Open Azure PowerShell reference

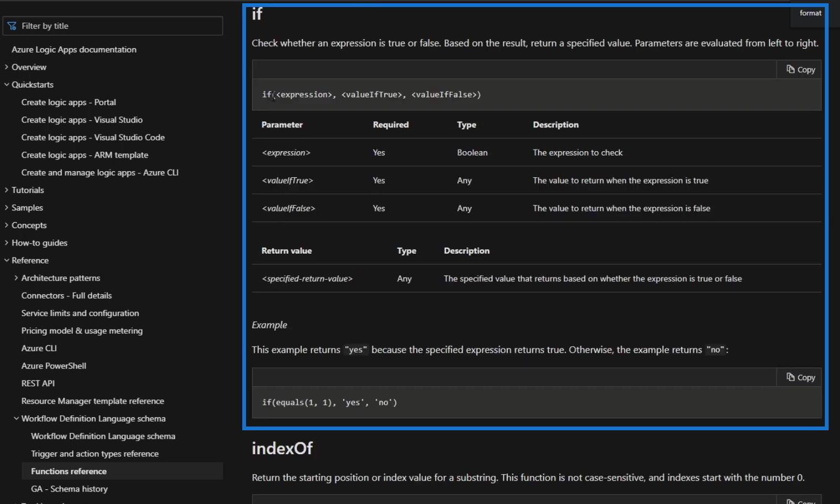[x=54, y=366]
